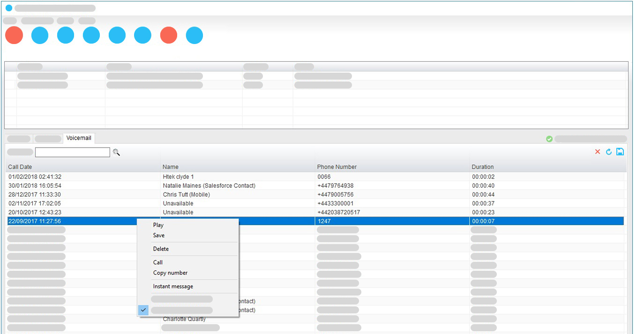Click Chris Tutt (Mobile)
644x334 pixels.
(187, 195)
